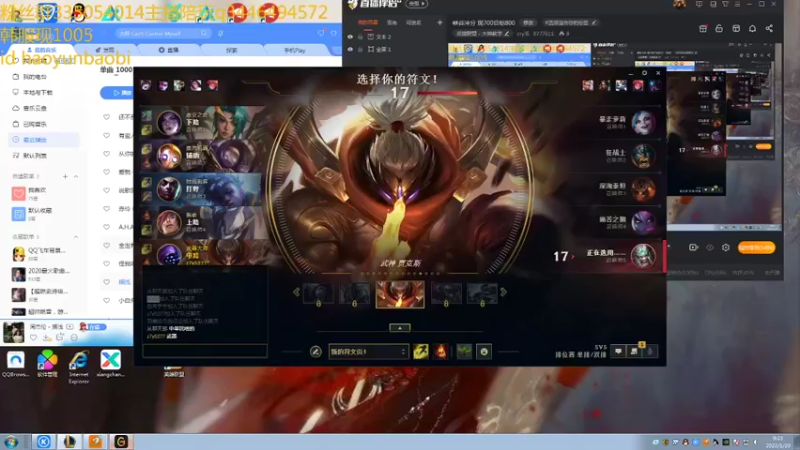Click first teammate's bottom lane portrait
The height and width of the screenshot is (450, 800).
point(169,123)
